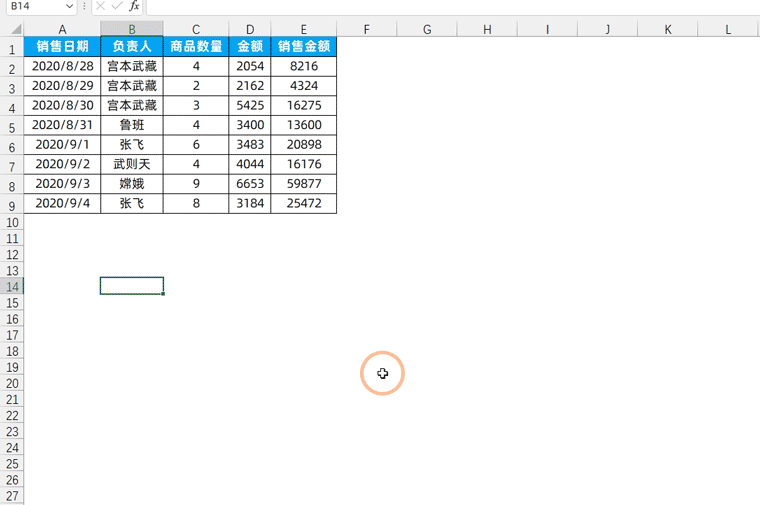Open the Name Box dropdown arrow
The image size is (760, 505).
[68, 6]
